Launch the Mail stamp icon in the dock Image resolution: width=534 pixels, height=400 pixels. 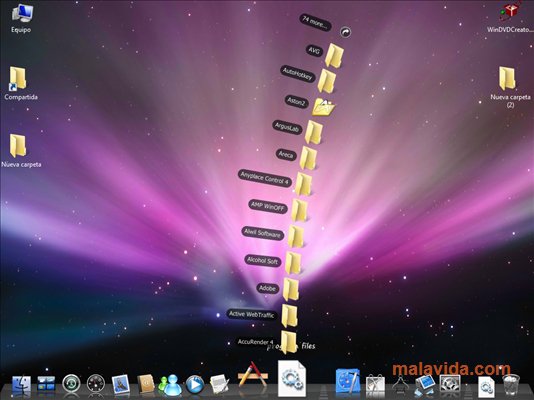121,384
